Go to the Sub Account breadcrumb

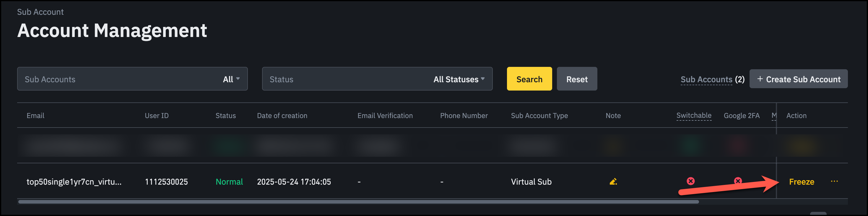point(40,12)
